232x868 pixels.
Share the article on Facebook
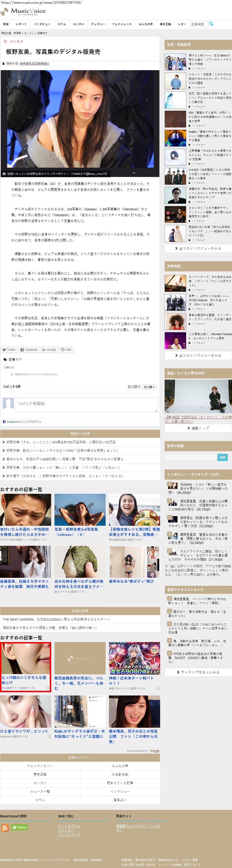click(29, 350)
